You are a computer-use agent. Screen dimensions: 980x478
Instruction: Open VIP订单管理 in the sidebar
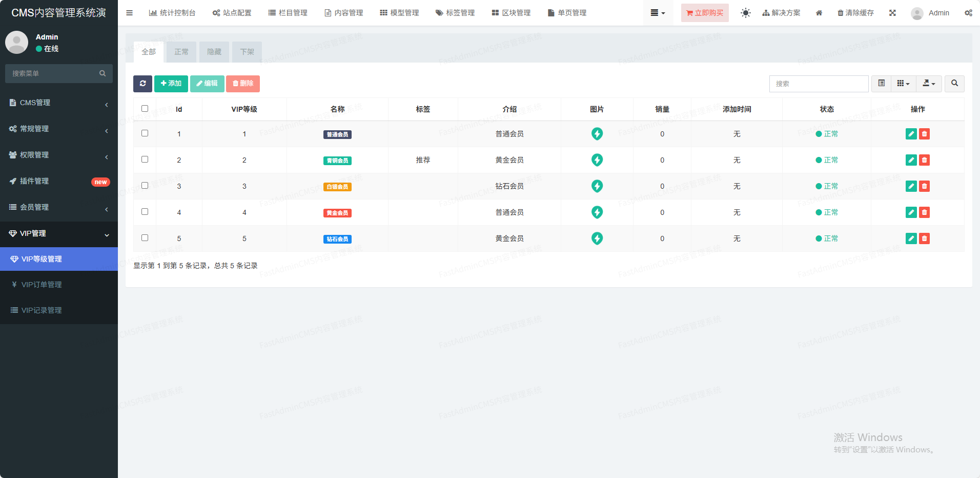[x=42, y=285]
